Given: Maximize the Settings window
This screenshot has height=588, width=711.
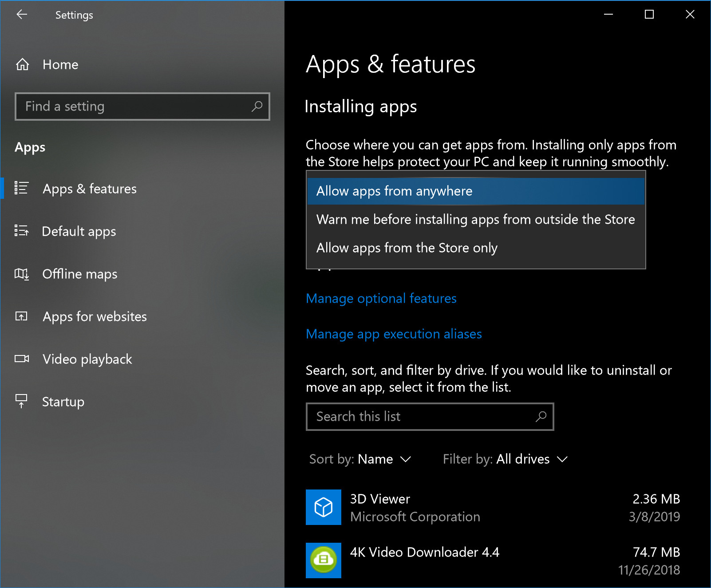Looking at the screenshot, I should tap(649, 15).
